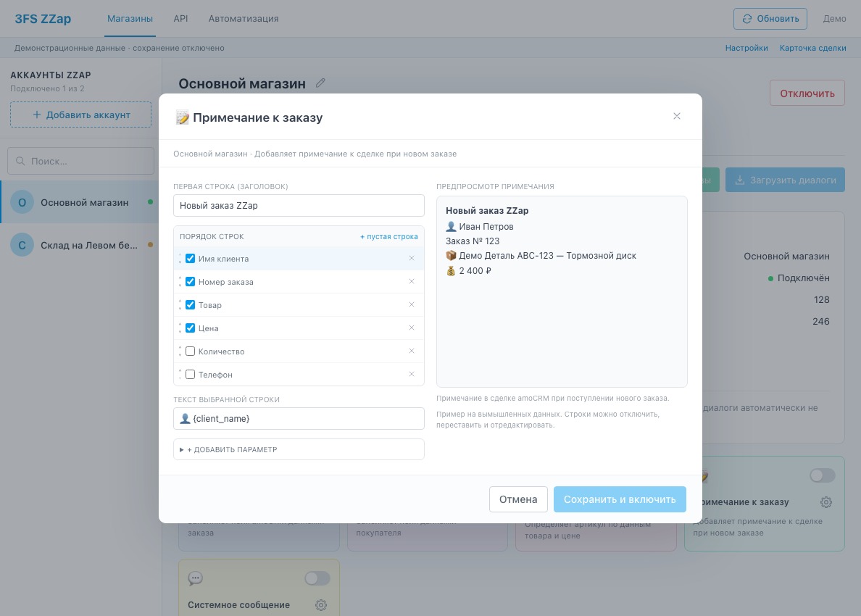Open settings gear of Примечание к заказу card
This screenshot has width=861, height=616.
coord(826,501)
